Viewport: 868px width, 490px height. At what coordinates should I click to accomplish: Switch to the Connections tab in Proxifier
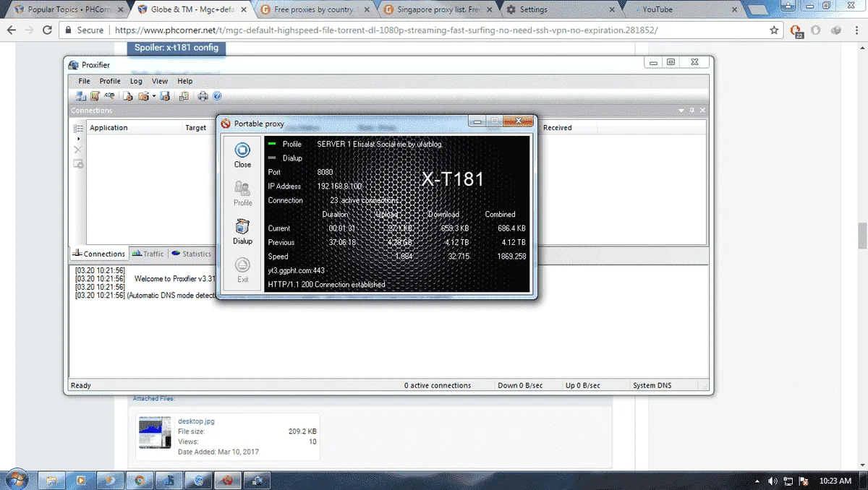[x=99, y=254]
